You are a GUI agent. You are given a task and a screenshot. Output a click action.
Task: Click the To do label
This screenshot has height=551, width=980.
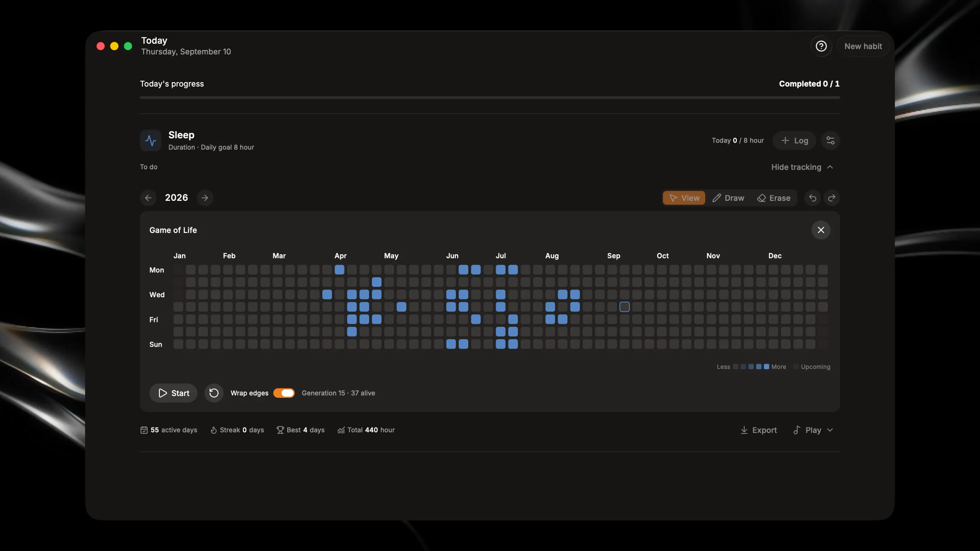pos(149,167)
